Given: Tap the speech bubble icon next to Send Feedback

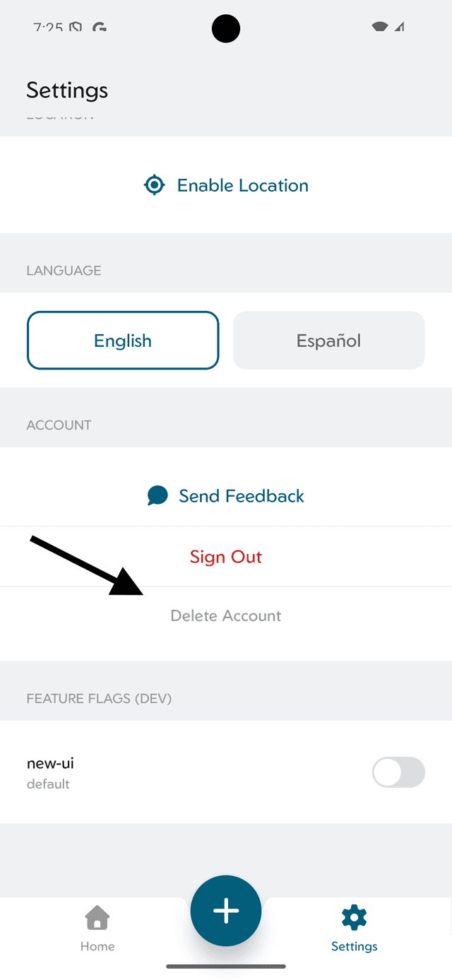Looking at the screenshot, I should click(x=157, y=495).
